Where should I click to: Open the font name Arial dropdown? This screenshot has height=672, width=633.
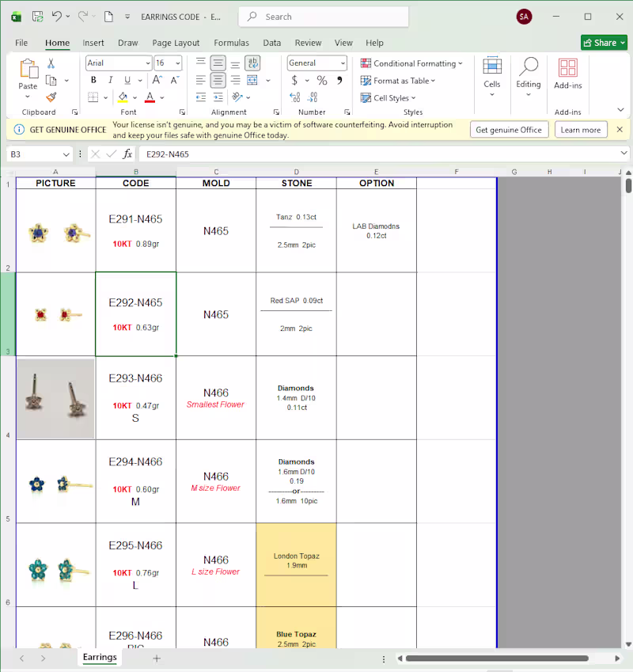tap(148, 63)
